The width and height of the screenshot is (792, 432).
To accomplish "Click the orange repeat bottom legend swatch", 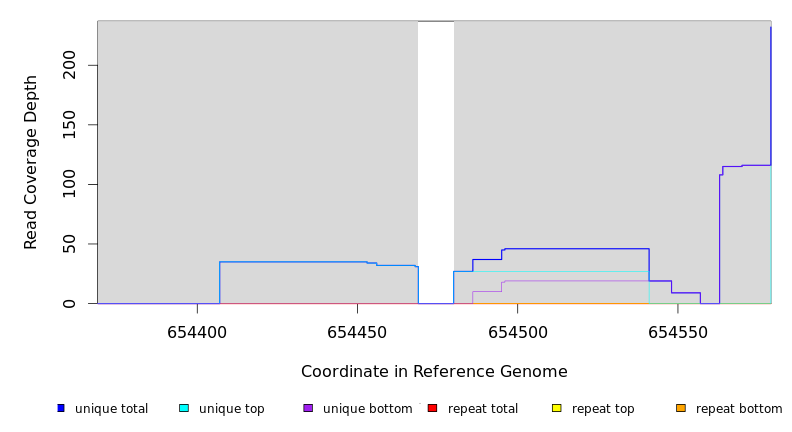I will point(681,408).
